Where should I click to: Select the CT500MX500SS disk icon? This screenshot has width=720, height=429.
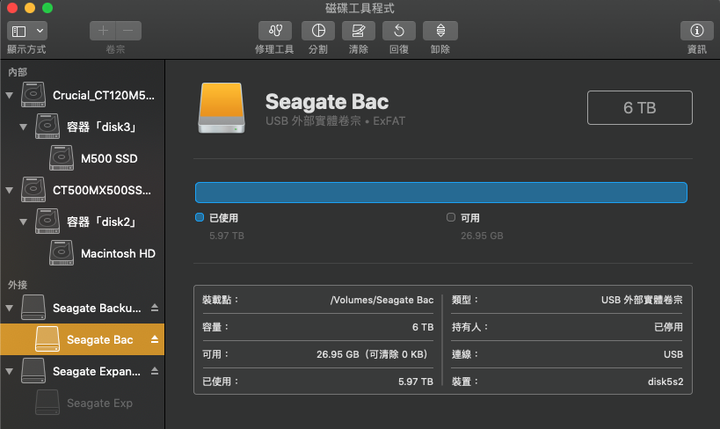[34, 190]
